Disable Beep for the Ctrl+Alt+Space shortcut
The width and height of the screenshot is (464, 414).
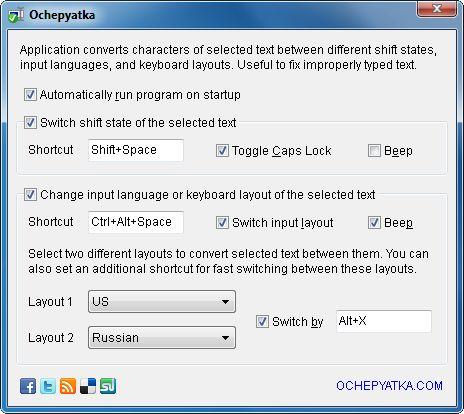[374, 223]
